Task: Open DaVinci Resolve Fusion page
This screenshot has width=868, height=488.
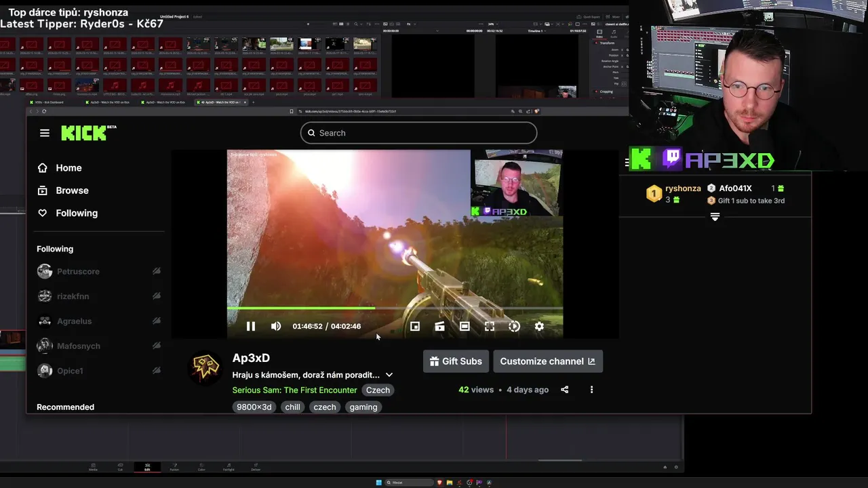Action: [174, 467]
